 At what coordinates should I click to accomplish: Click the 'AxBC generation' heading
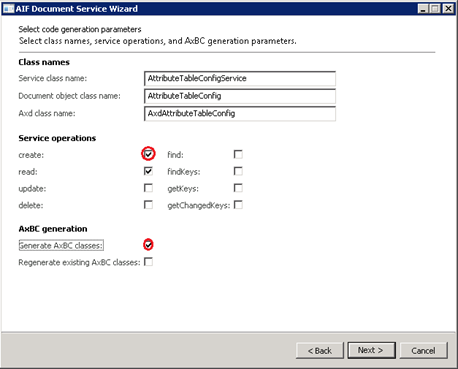point(53,229)
